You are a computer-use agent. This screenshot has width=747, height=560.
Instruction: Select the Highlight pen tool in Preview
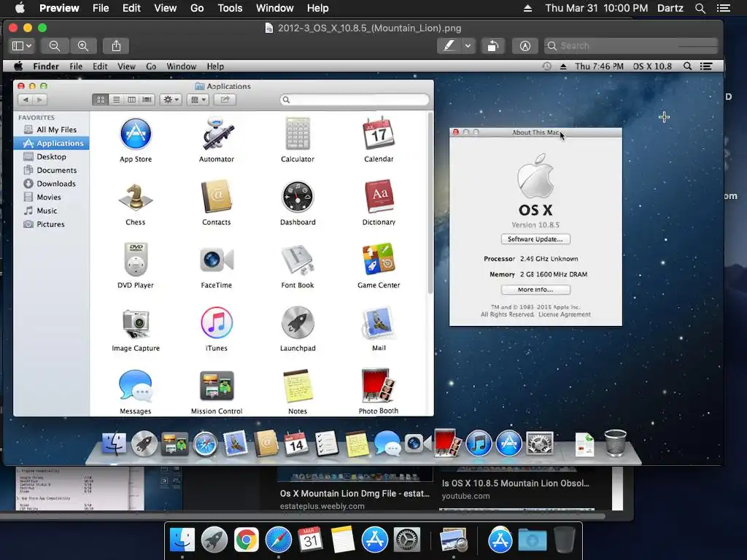449,46
